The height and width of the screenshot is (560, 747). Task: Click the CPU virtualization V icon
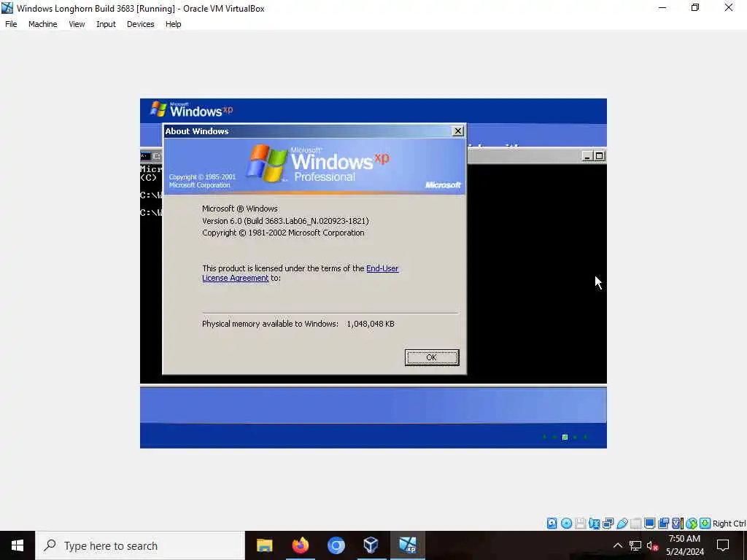[677, 524]
